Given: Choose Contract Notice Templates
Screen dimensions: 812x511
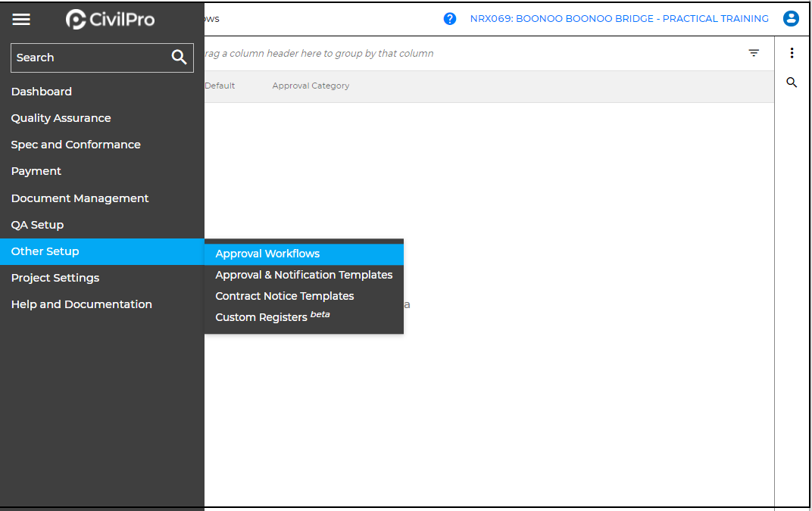Looking at the screenshot, I should tap(285, 296).
